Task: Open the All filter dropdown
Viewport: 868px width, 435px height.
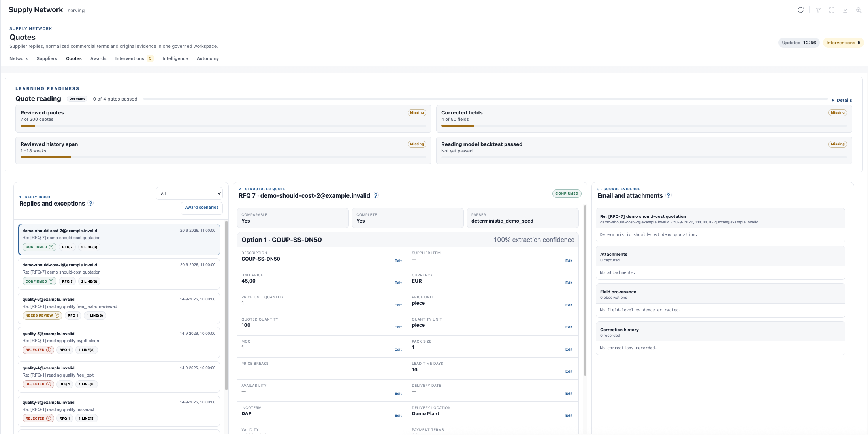Action: pos(189,193)
